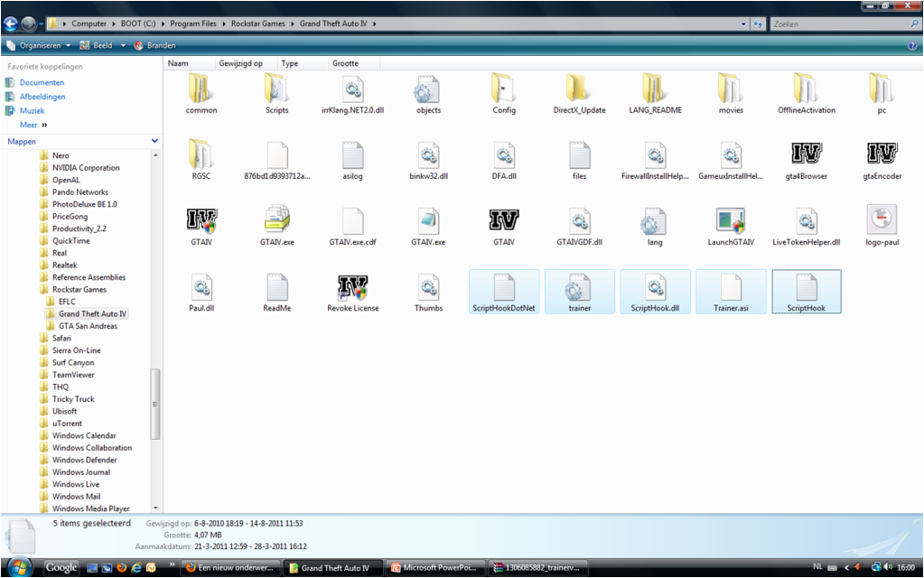Select the RGSC folder icon
924x578 pixels.
201,155
